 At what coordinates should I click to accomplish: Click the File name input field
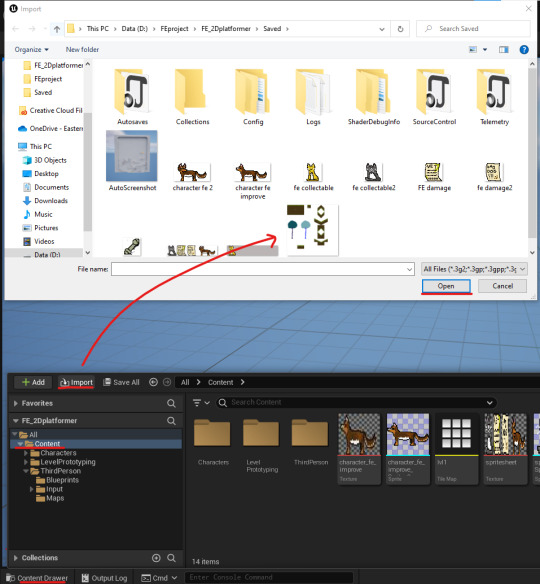point(258,269)
